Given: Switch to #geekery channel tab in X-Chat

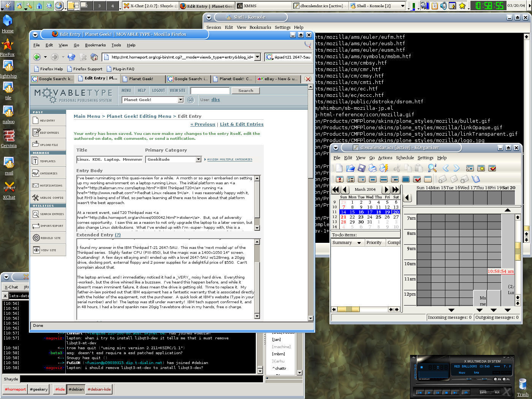Looking at the screenshot, I should click(x=39, y=389).
